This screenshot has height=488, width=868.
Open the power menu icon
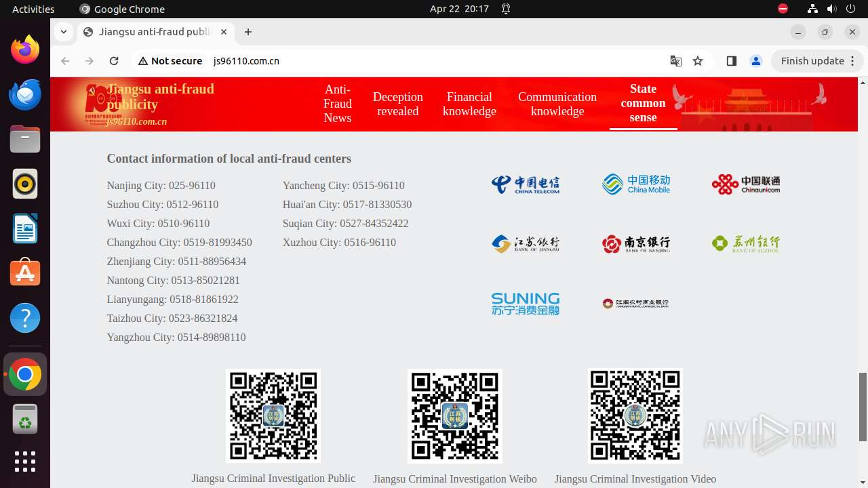[x=851, y=9]
